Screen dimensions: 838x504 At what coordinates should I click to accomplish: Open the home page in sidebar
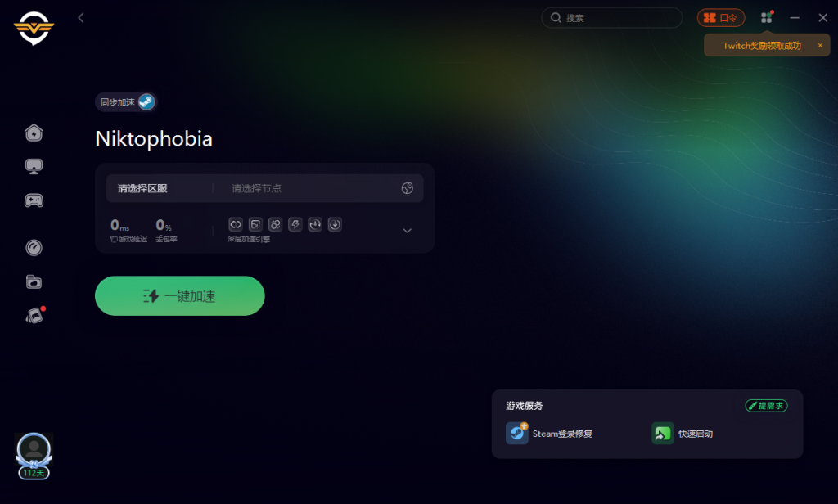pyautogui.click(x=34, y=133)
